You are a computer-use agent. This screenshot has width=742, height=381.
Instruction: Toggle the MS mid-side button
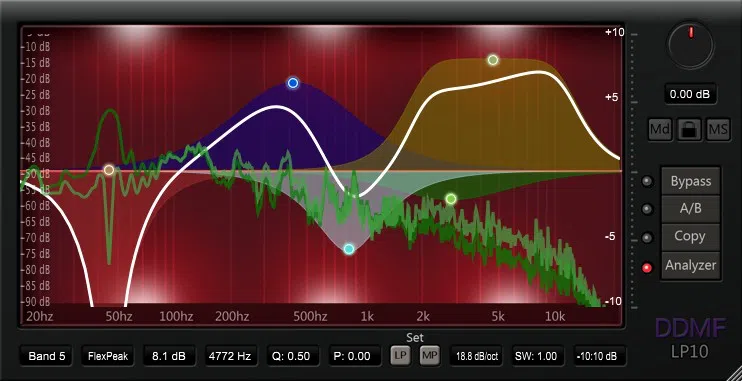coord(718,129)
